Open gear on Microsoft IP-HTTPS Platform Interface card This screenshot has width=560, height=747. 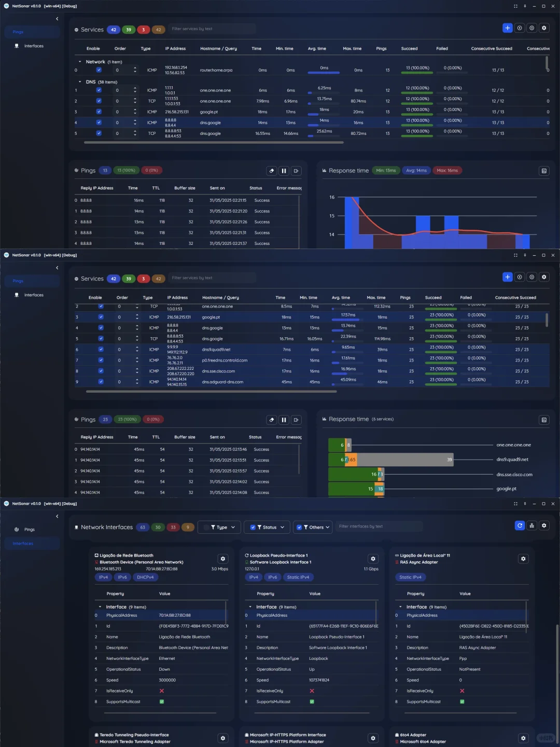coord(373,738)
